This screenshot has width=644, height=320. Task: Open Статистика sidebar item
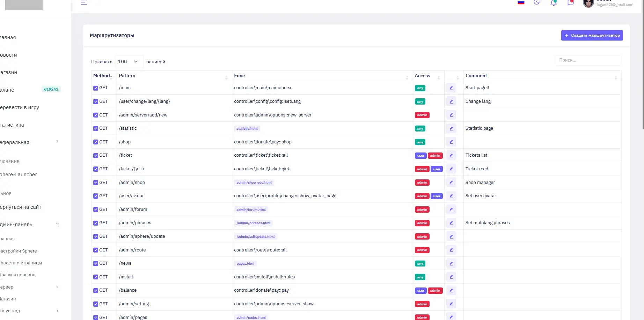12,125
